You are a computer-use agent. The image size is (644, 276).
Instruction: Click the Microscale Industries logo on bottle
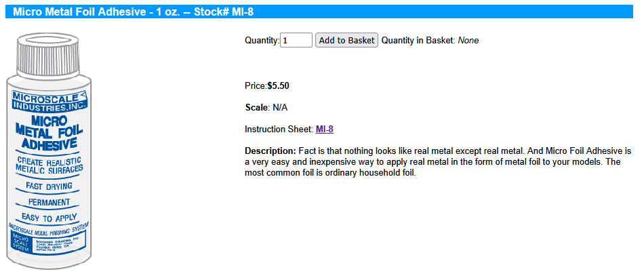pyautogui.click(x=49, y=102)
